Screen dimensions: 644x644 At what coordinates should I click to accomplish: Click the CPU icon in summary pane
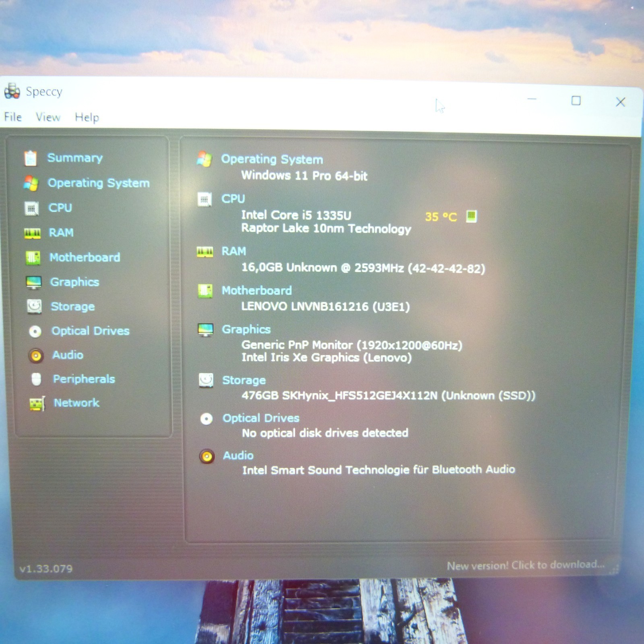[x=204, y=199]
